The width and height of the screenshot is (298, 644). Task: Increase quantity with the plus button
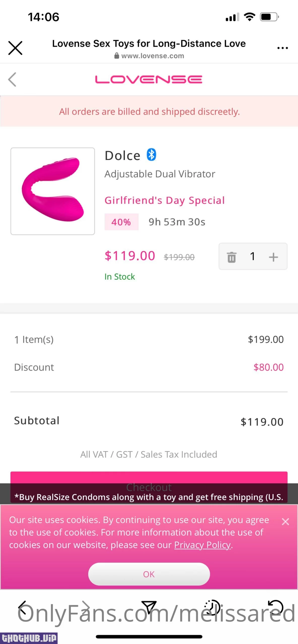273,257
